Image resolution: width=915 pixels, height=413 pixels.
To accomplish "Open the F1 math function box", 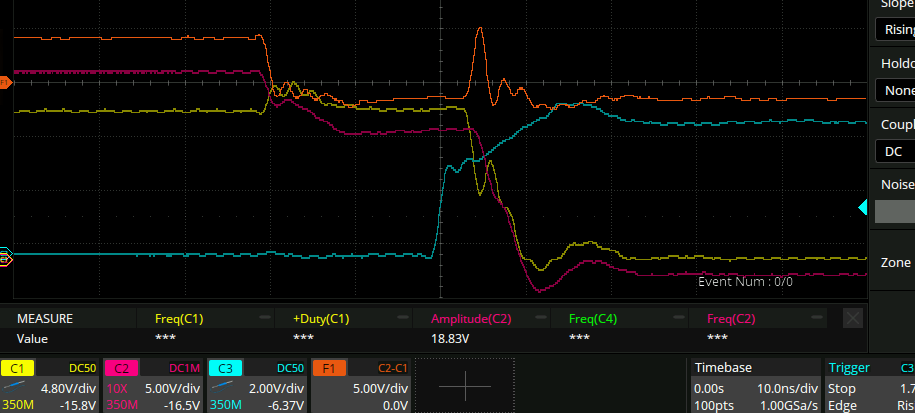I will click(361, 385).
